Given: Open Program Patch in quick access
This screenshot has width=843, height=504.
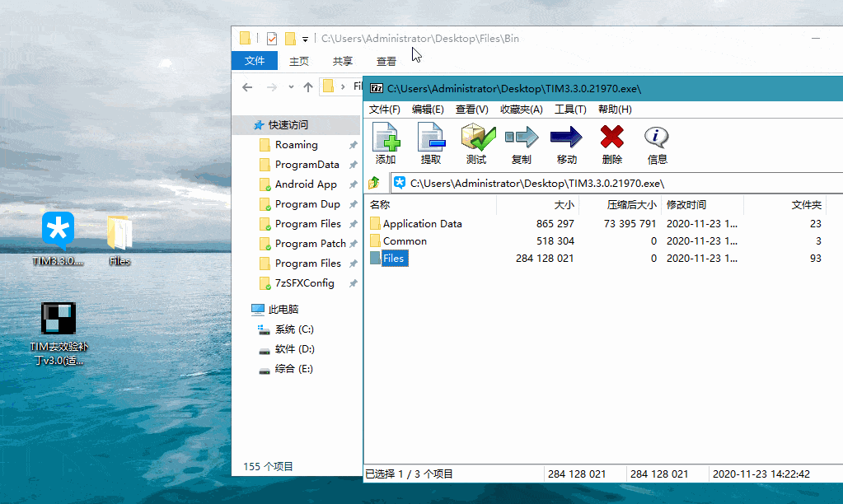Looking at the screenshot, I should click(x=310, y=244).
